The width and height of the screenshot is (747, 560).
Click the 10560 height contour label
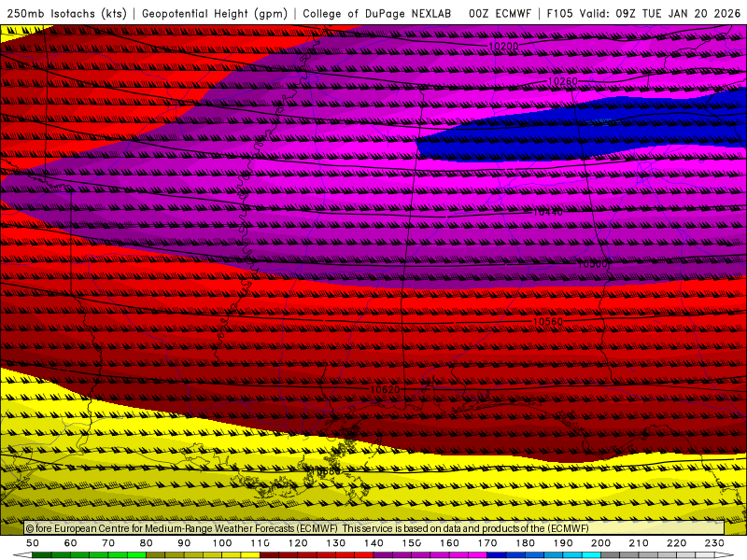point(548,321)
